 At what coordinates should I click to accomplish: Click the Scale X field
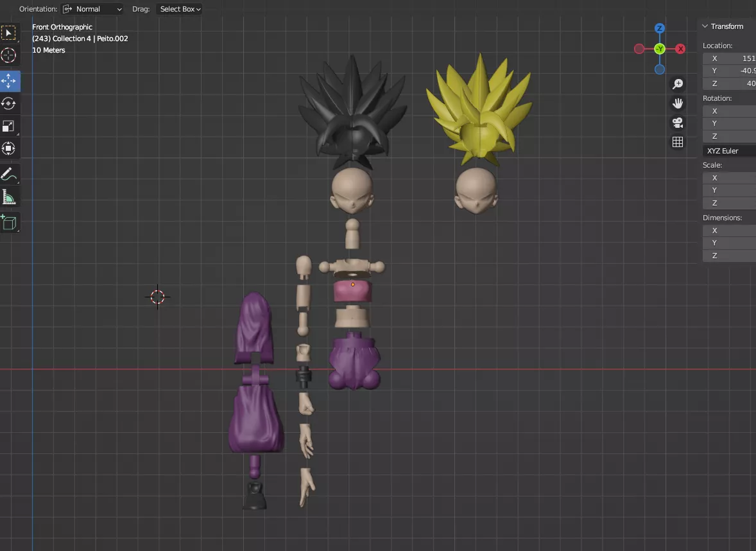click(x=729, y=178)
